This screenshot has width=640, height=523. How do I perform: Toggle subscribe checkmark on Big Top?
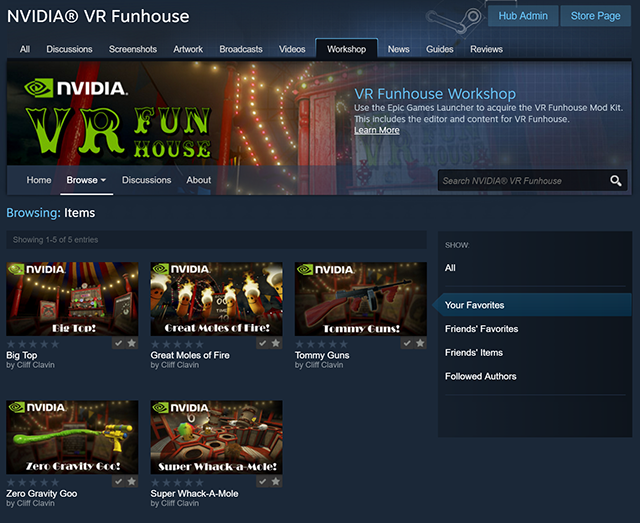pyautogui.click(x=118, y=343)
